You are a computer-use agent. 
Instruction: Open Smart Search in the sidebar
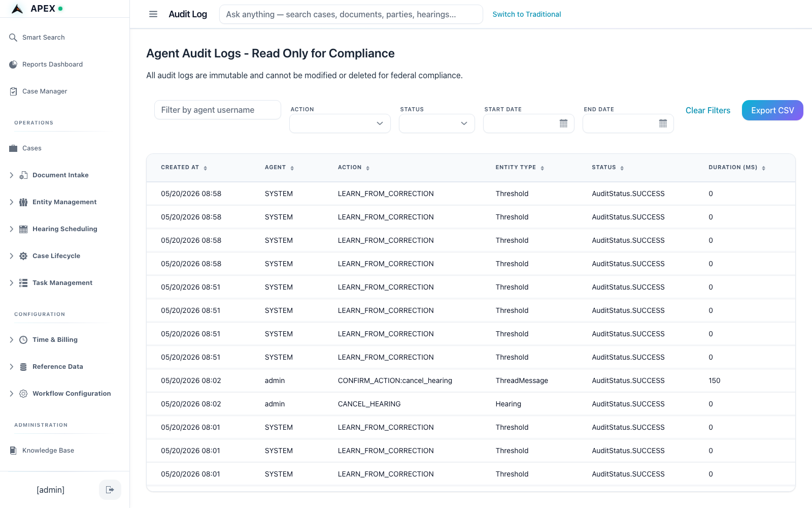pyautogui.click(x=44, y=37)
